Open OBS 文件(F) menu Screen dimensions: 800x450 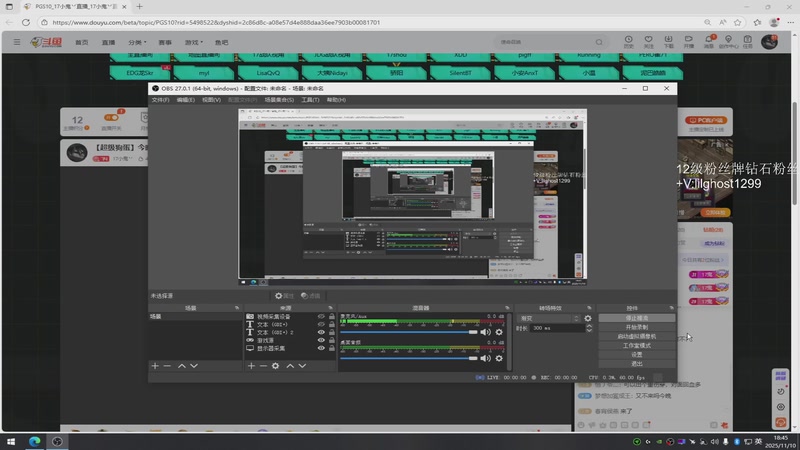pyautogui.click(x=160, y=100)
